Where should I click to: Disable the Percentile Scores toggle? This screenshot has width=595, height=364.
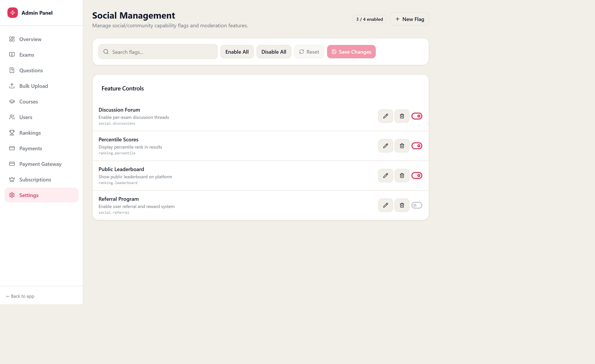(x=416, y=146)
